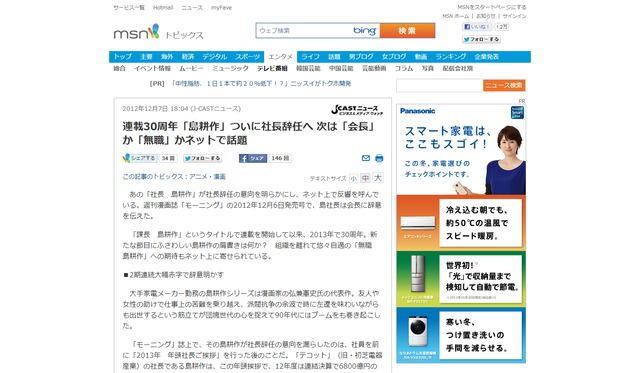Go to 写真 subcategory
Viewport: 640px width, 373px height.
(428, 69)
